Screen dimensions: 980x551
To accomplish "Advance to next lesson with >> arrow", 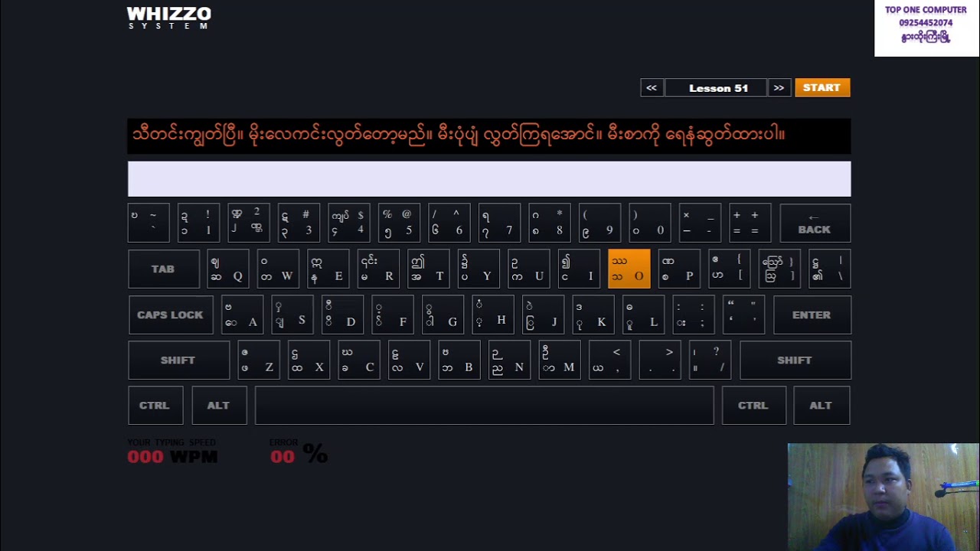I will pyautogui.click(x=779, y=88).
